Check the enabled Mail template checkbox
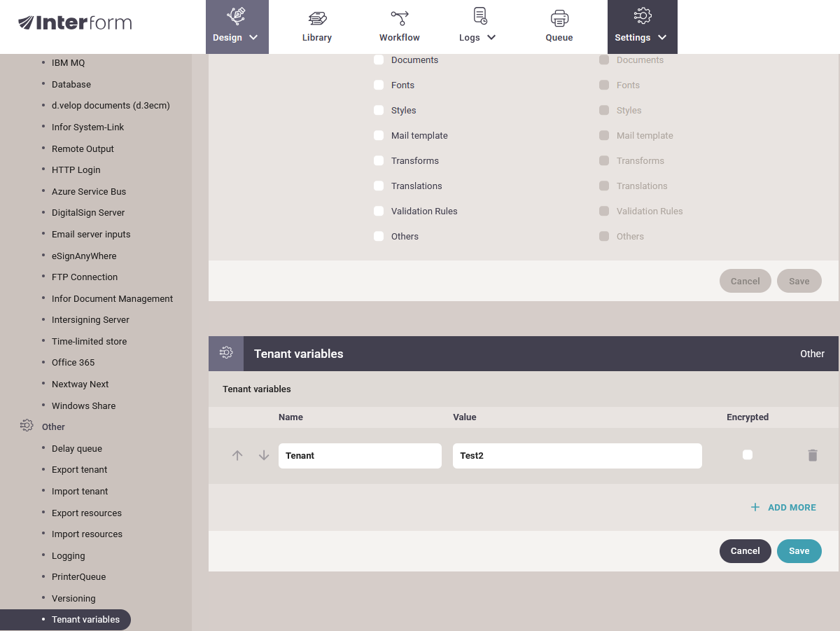 pyautogui.click(x=379, y=135)
